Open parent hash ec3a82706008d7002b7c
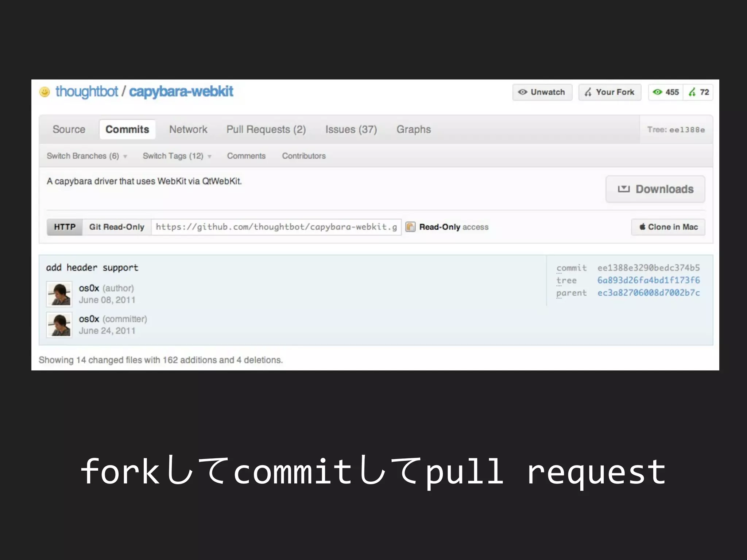The height and width of the screenshot is (560, 747). (x=649, y=292)
